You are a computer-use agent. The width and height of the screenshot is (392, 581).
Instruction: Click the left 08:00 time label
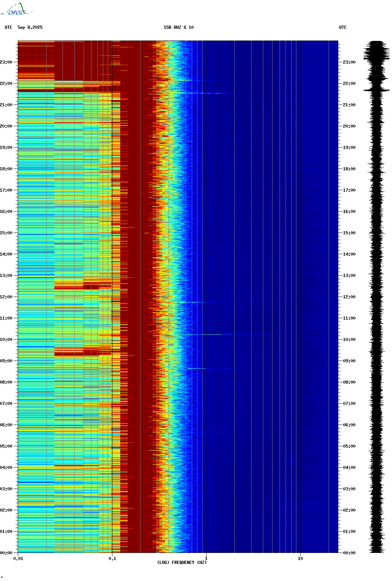[x=6, y=382]
